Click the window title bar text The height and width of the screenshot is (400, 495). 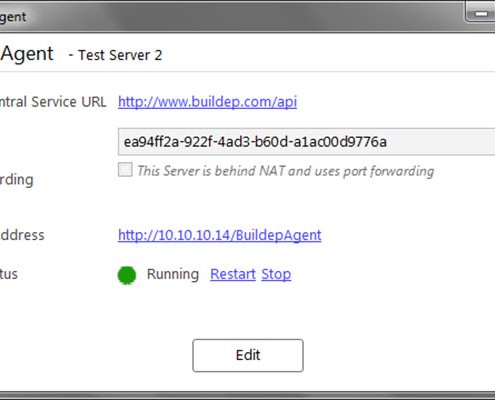point(13,17)
